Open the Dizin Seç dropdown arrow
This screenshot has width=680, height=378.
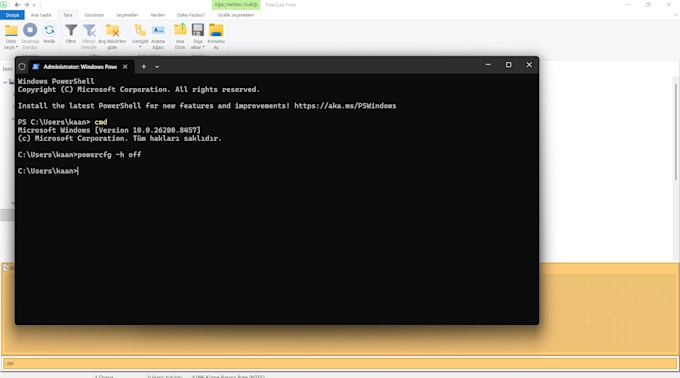coord(16,47)
